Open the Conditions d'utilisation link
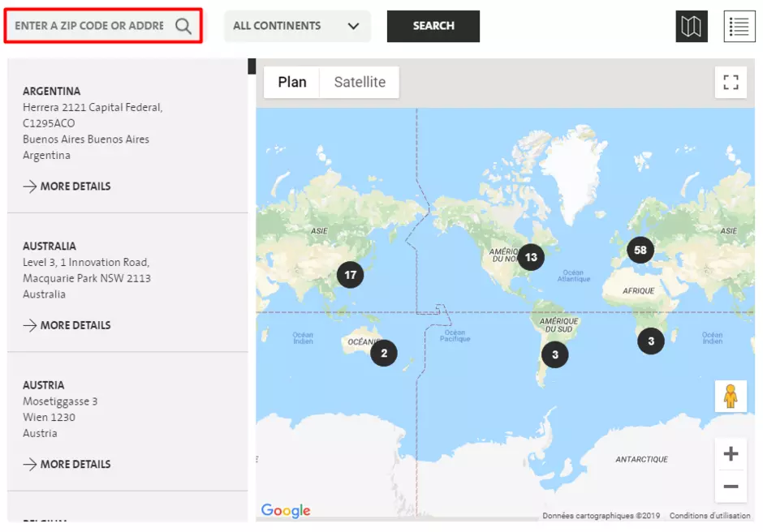Screen dimensions: 763x532 pos(709,516)
